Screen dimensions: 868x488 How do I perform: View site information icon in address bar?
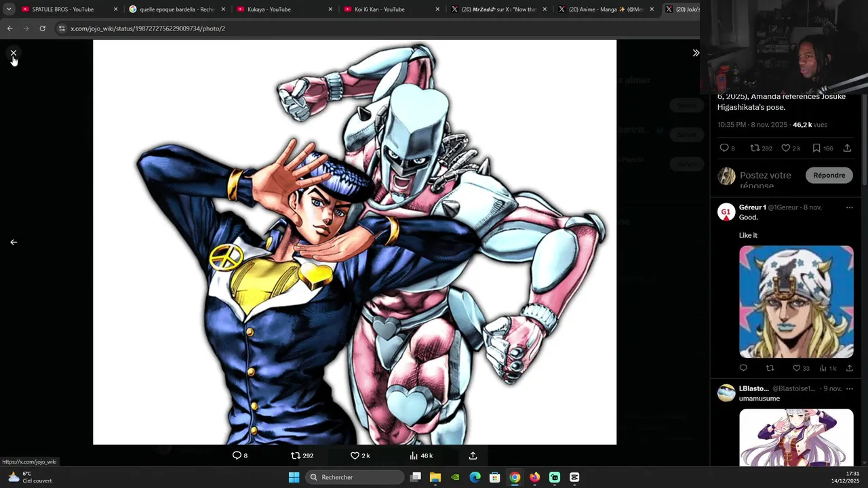(x=62, y=28)
